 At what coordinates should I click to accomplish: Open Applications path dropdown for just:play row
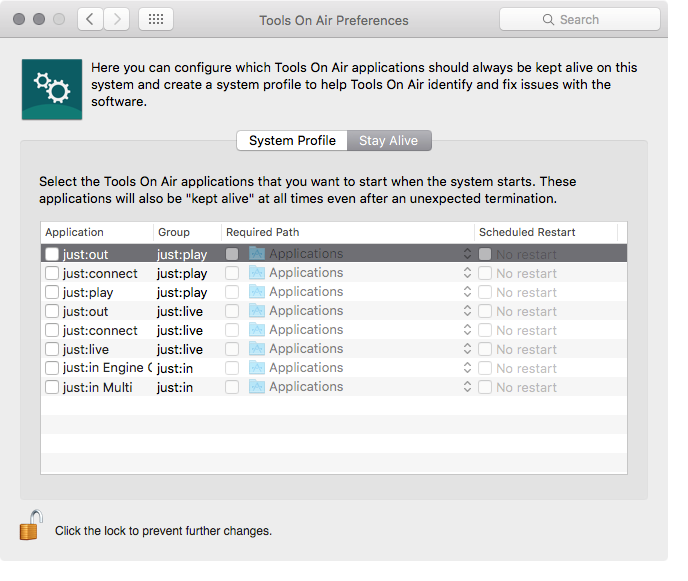tap(467, 292)
